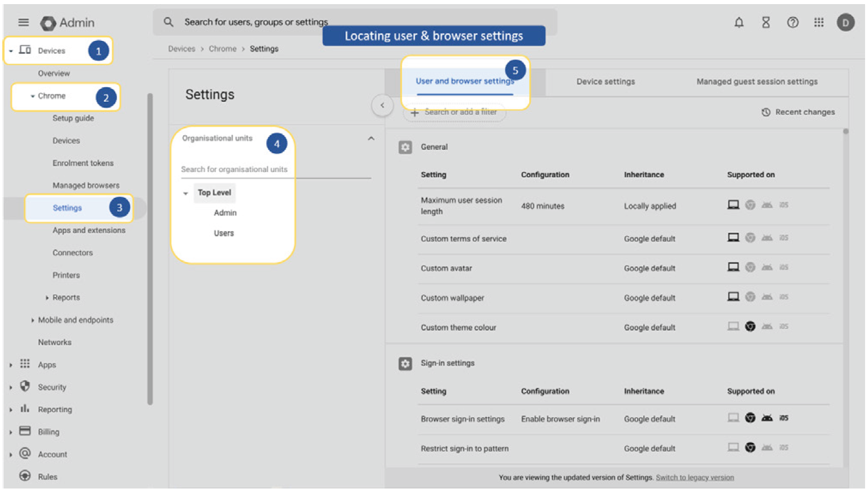The image size is (868, 492).
Task: Open the help question mark icon
Action: pyautogui.click(x=792, y=22)
